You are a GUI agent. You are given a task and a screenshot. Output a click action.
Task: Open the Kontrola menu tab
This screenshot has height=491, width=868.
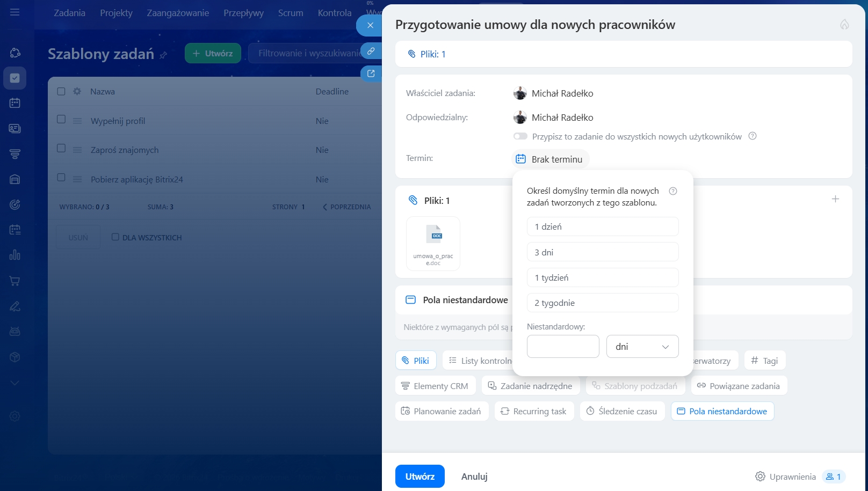coord(335,13)
